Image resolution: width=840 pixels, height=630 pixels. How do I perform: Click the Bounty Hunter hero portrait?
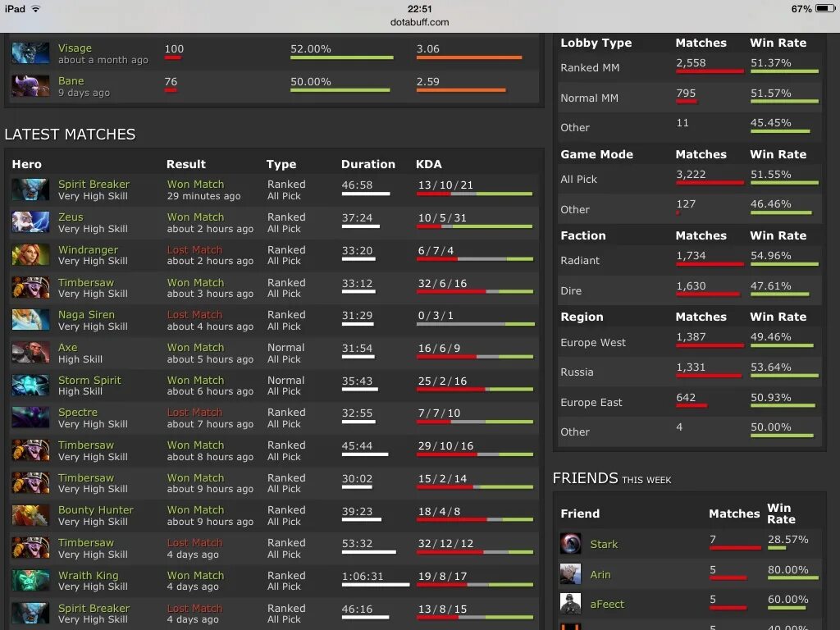[30, 515]
